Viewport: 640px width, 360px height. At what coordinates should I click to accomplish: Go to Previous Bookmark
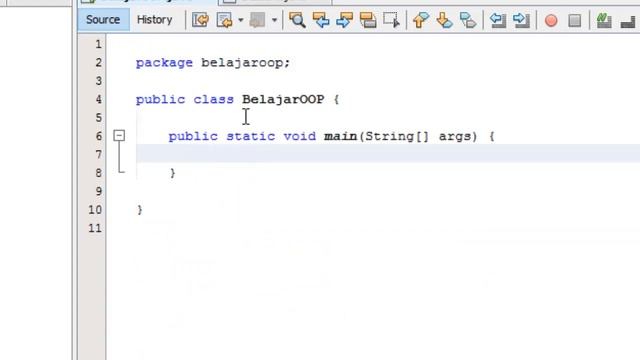pos(421,20)
